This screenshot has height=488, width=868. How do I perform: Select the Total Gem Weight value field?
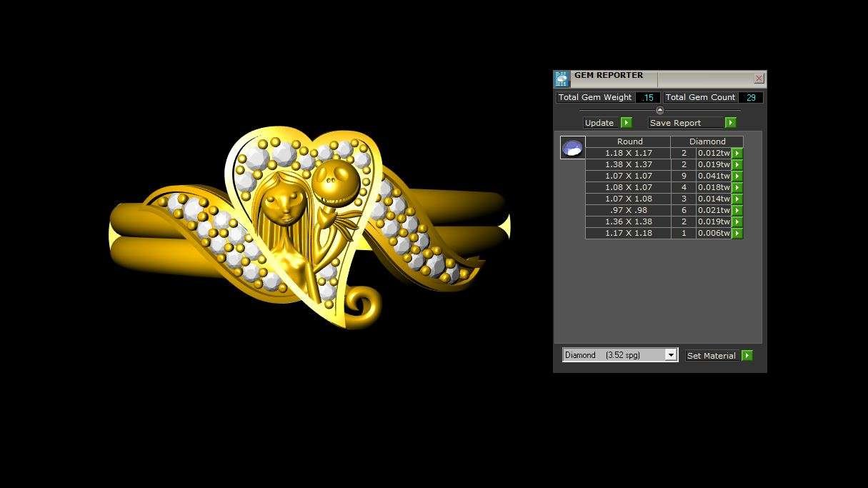tap(648, 98)
